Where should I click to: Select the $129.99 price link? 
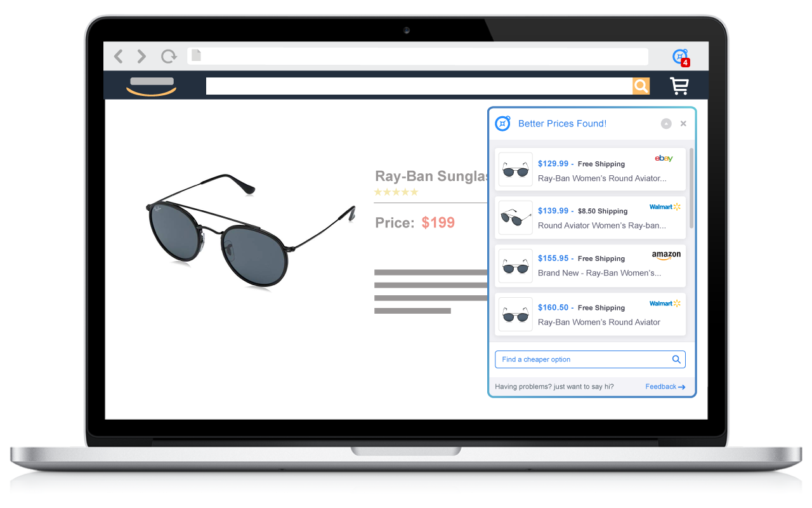tap(553, 164)
